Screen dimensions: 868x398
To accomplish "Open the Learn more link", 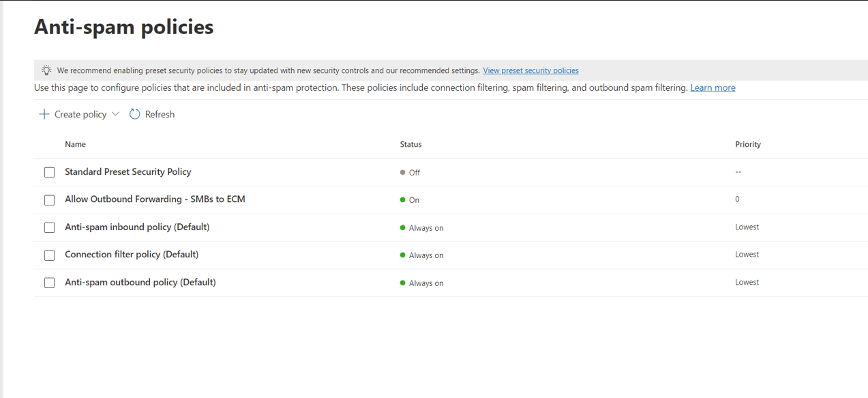I will tap(713, 87).
